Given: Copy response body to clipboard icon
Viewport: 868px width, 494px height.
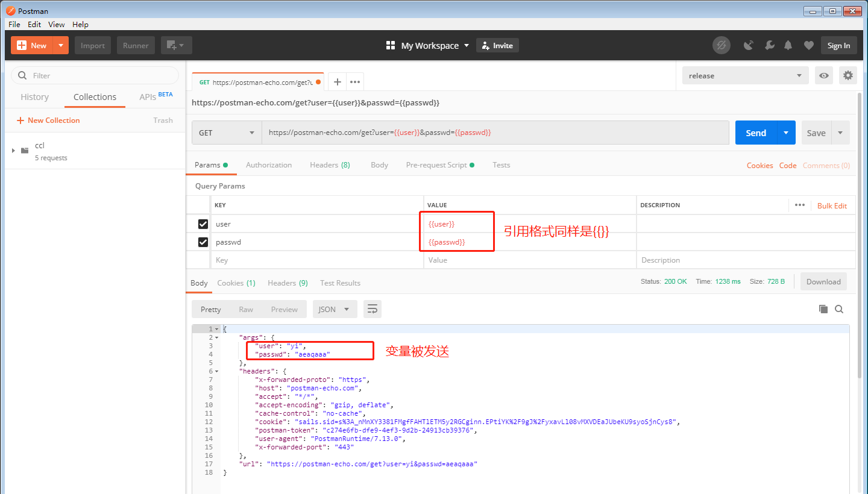Looking at the screenshot, I should click(x=823, y=309).
